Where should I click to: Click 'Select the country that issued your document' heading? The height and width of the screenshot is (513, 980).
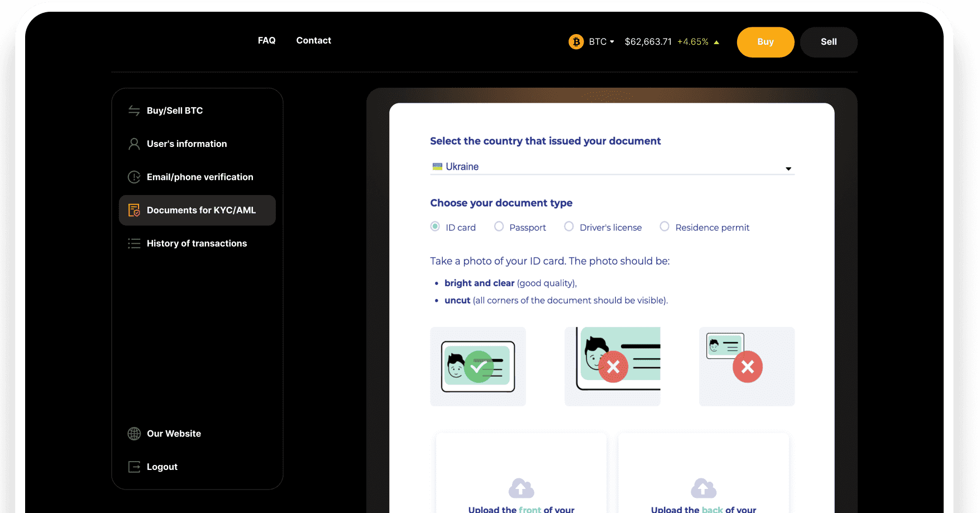pos(546,141)
